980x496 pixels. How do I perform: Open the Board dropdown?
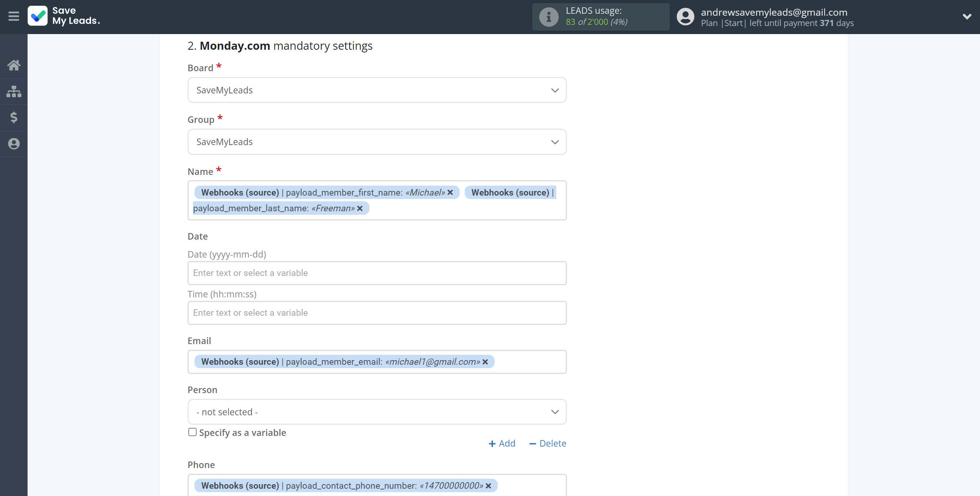click(x=377, y=90)
